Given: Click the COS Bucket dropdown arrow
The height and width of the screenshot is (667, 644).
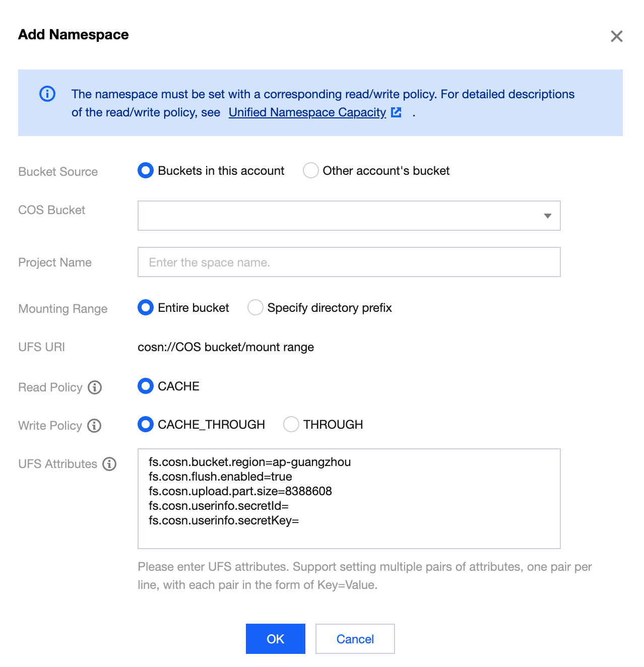Looking at the screenshot, I should click(x=548, y=216).
